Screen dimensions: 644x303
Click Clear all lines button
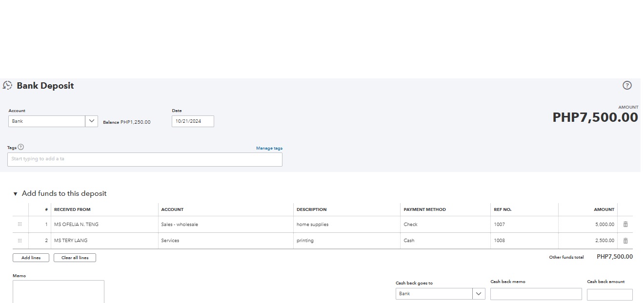(x=75, y=258)
